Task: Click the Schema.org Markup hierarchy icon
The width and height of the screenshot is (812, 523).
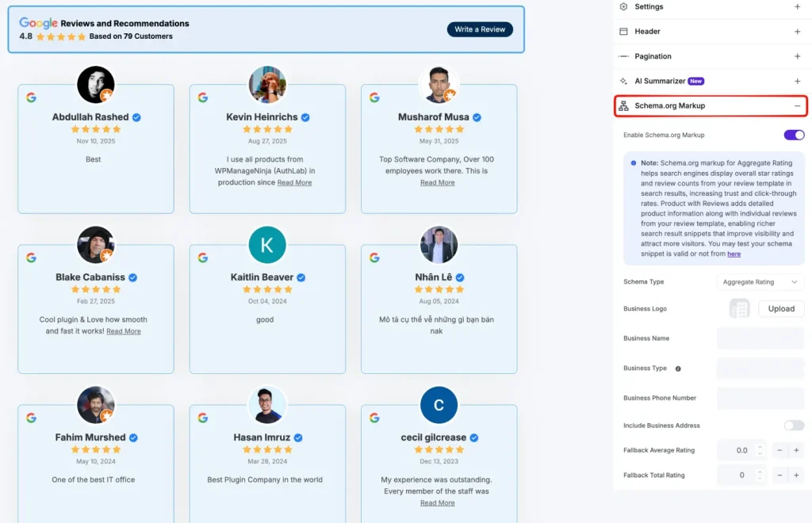Action: (x=623, y=105)
